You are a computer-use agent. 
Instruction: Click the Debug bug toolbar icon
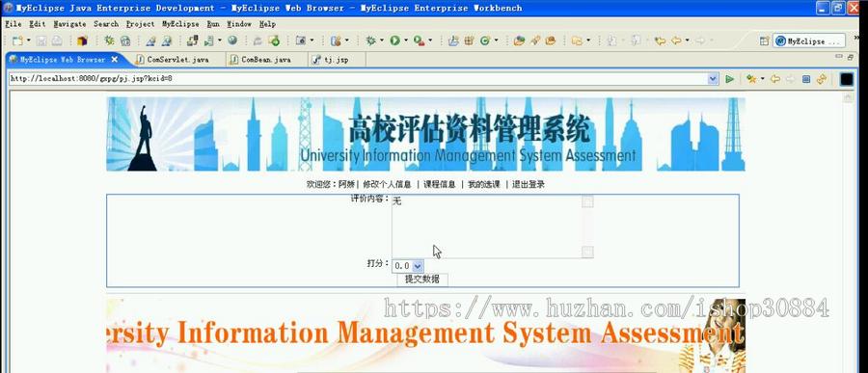click(x=371, y=40)
